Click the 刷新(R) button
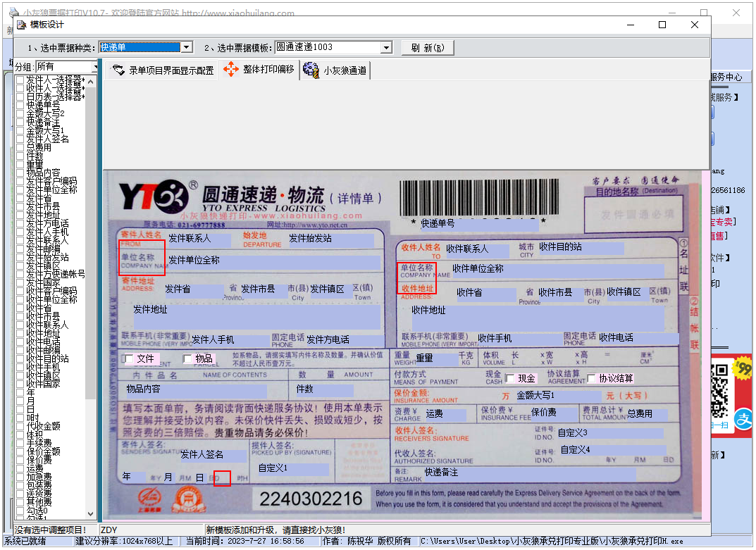This screenshot has height=550, width=756. pyautogui.click(x=428, y=48)
